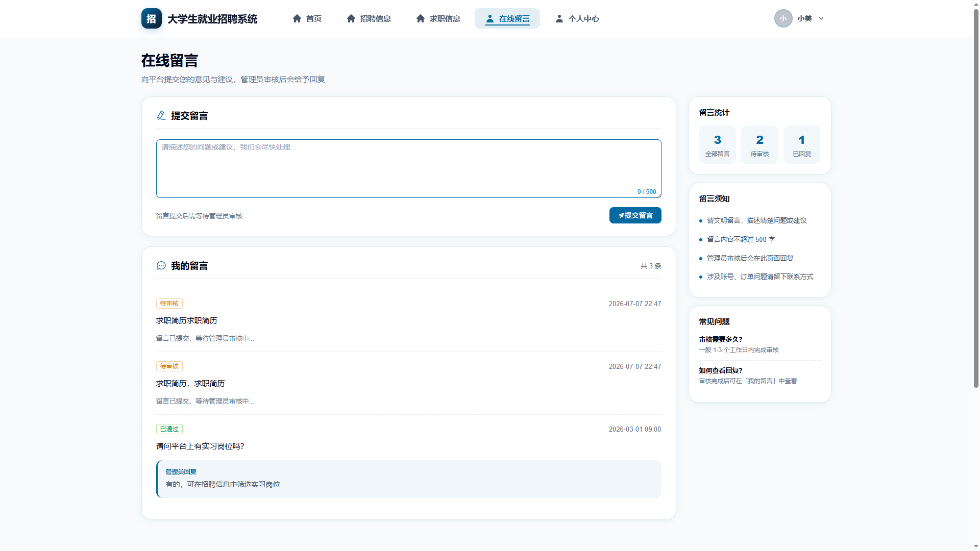The height and width of the screenshot is (551, 980).
Task: Open FAQ item 如何查看回复?
Action: pos(720,370)
